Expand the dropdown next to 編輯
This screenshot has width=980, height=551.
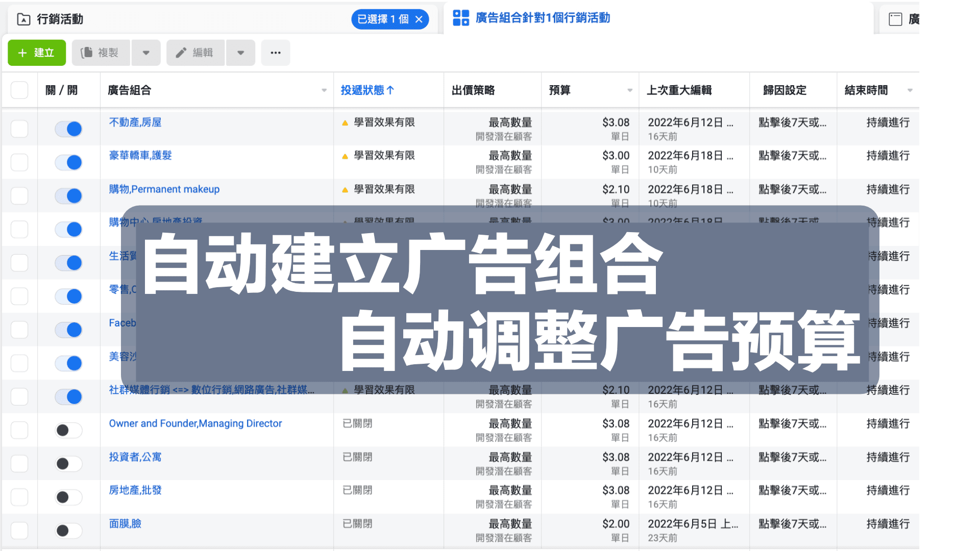[240, 53]
